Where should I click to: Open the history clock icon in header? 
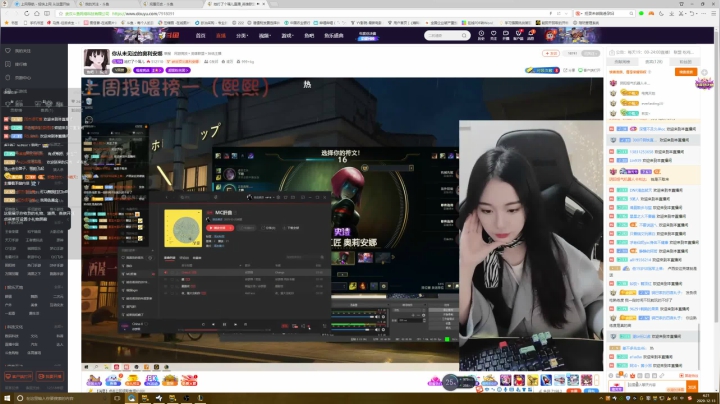(x=481, y=35)
